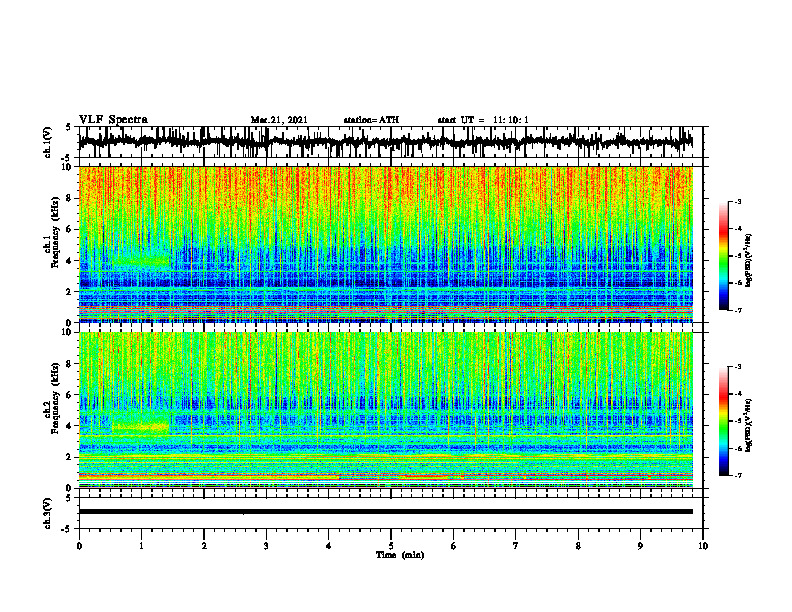The height and width of the screenshot is (612, 792).
Task: Click the yellow 4 kHz emission patch in ch.2 spectrogram
Action: pos(140,427)
